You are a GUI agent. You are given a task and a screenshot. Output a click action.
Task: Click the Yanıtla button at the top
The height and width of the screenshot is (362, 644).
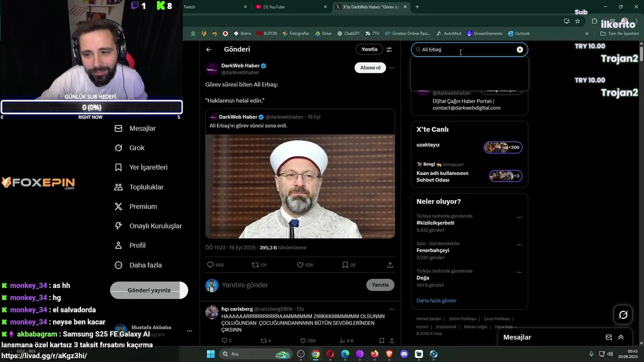tap(369, 49)
